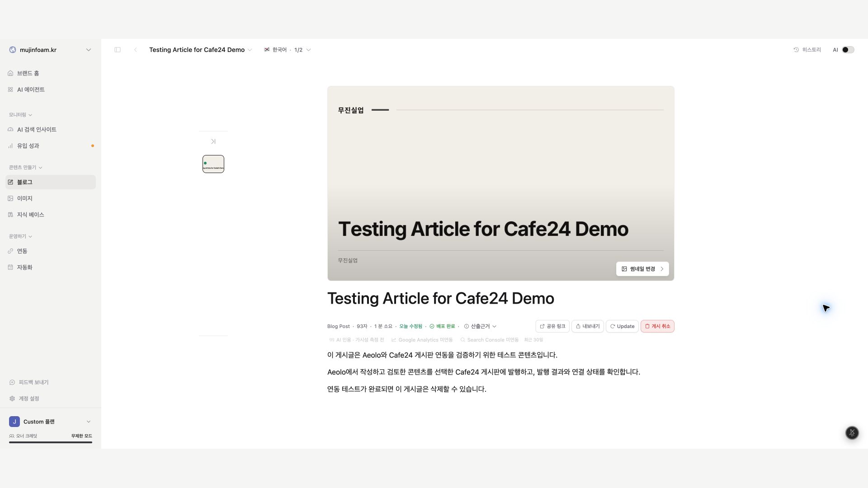Screen dimensions: 868x488
Task: Collapse outline panel with skip arrow icon
Action: pos(213,141)
